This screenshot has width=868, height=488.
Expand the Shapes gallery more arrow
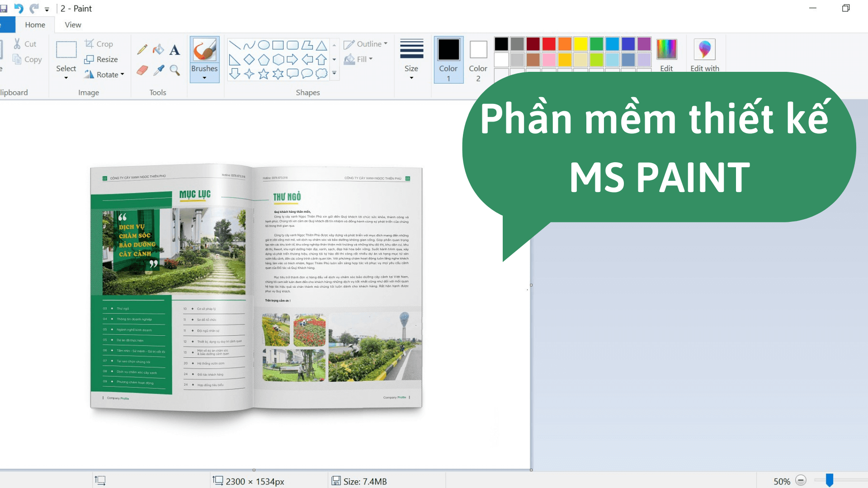coord(335,73)
